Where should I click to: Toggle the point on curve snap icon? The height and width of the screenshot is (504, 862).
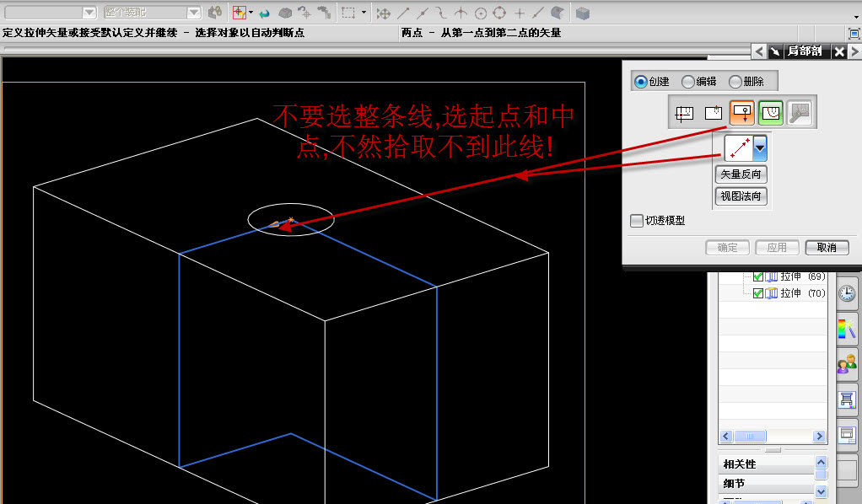(x=537, y=13)
